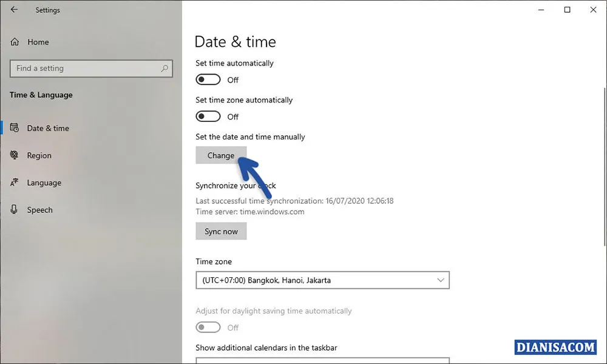This screenshot has width=607, height=364.
Task: Select Region from the left navigation
Action: click(x=39, y=155)
